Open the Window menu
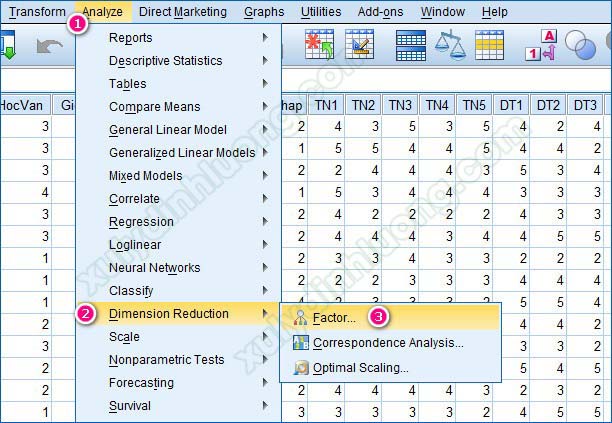The image size is (612, 423). (443, 12)
